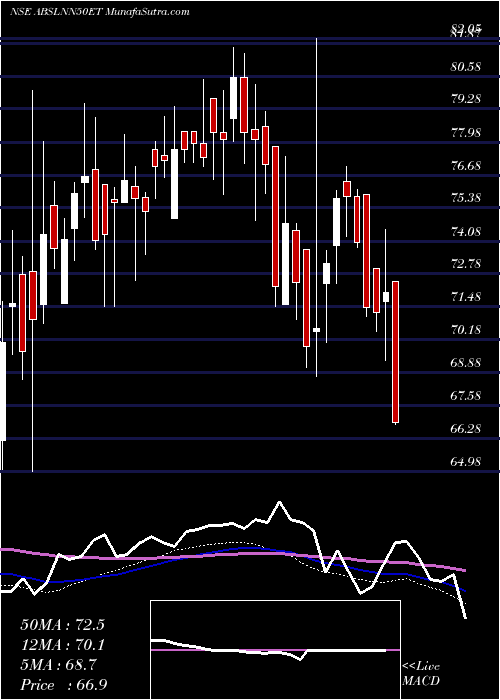Click the 71.48 price axis label
This screenshot has width=500, height=700.
click(467, 297)
